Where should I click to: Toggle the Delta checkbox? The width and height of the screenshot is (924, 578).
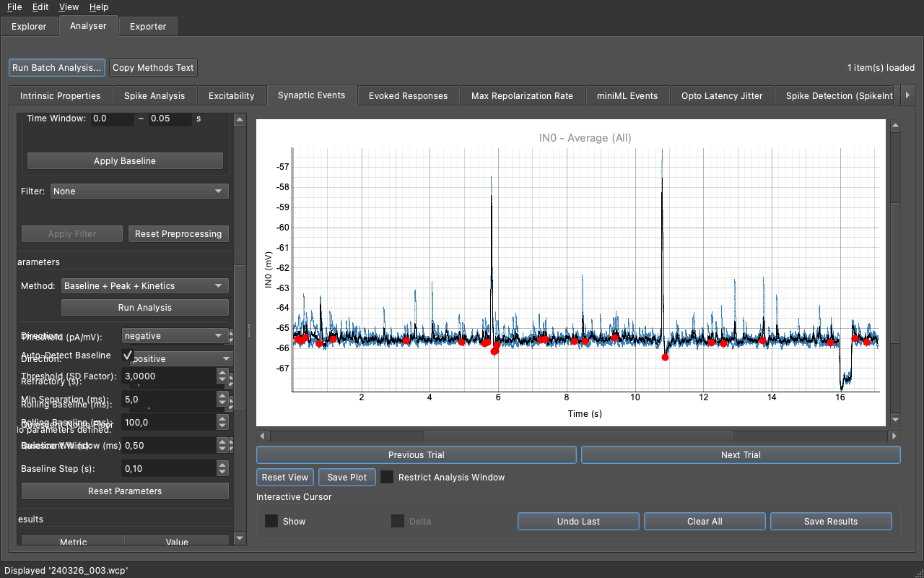tap(397, 522)
